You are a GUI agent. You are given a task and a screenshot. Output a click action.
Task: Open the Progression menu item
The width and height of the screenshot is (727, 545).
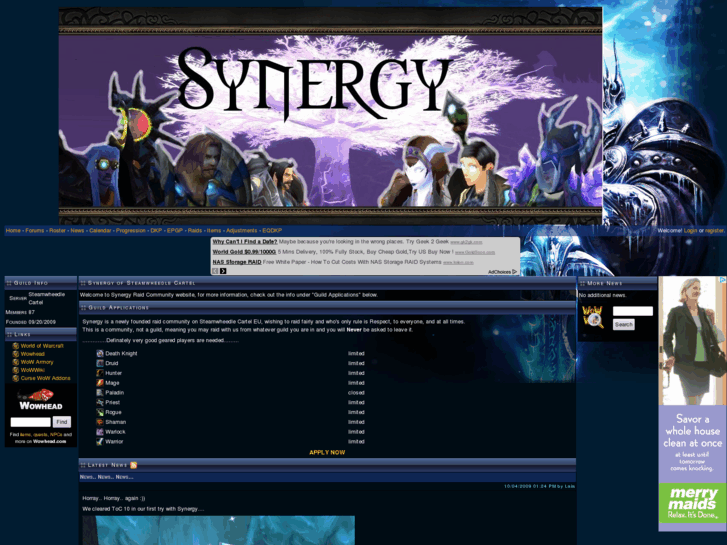131,231
